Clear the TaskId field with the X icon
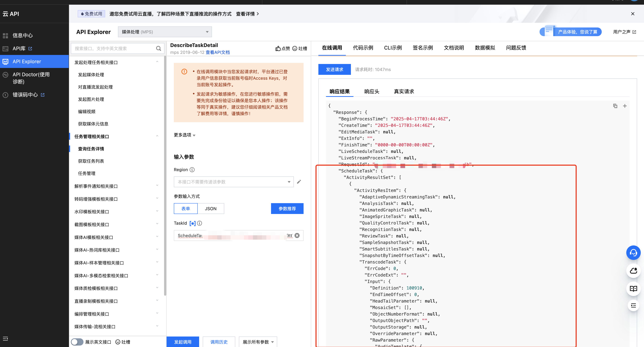This screenshot has width=644, height=347. (x=297, y=235)
